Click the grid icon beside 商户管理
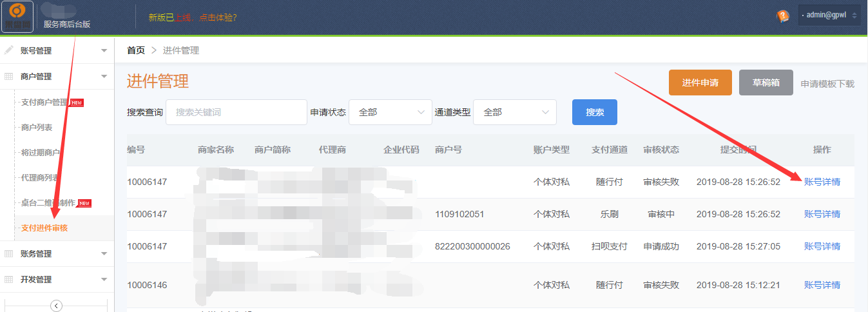 tap(9, 76)
